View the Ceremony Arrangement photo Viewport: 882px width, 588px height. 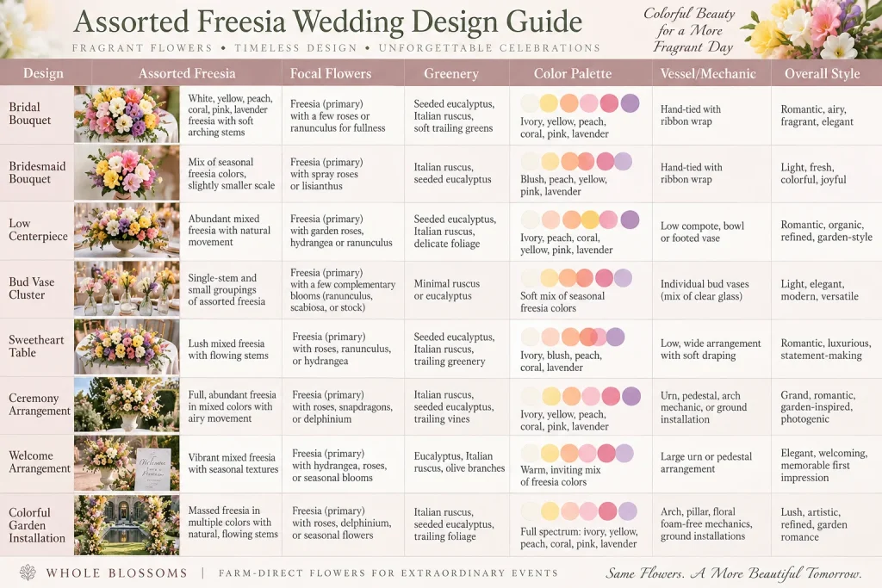coord(127,405)
